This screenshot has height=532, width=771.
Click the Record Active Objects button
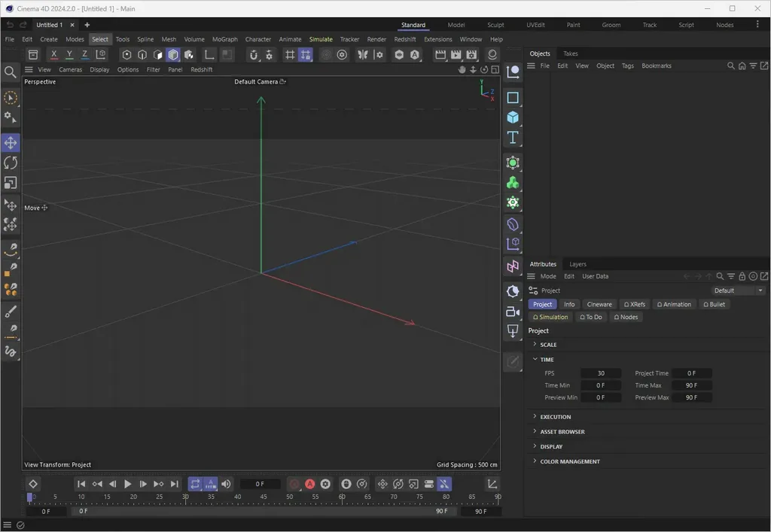coord(294,484)
